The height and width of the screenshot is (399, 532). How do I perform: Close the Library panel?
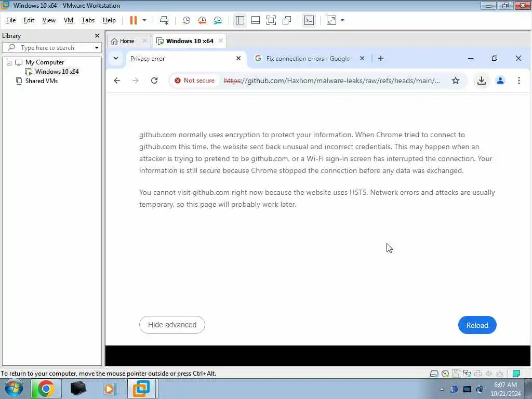coord(97,36)
